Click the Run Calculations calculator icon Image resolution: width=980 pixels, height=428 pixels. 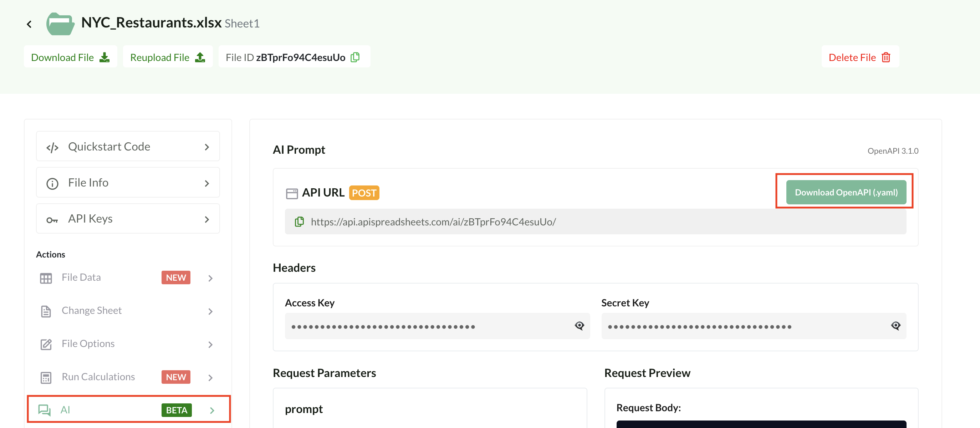(46, 377)
